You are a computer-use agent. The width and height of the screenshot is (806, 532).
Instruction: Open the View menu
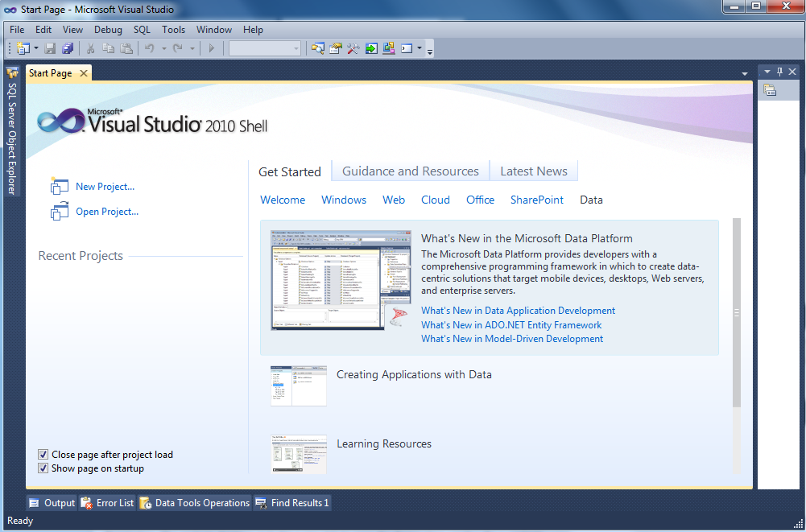72,30
